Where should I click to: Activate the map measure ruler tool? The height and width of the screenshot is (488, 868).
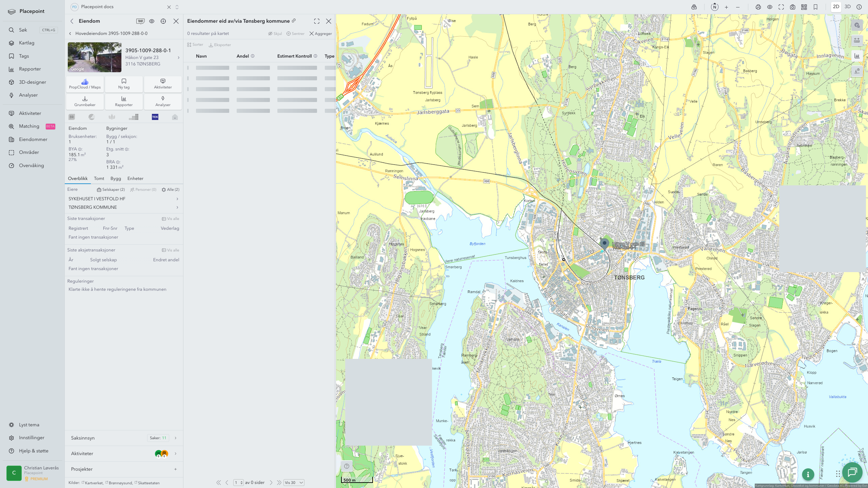point(857,40)
